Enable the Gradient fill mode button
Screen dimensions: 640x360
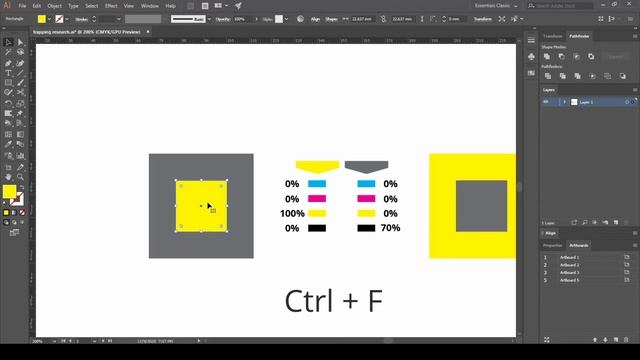point(14,212)
